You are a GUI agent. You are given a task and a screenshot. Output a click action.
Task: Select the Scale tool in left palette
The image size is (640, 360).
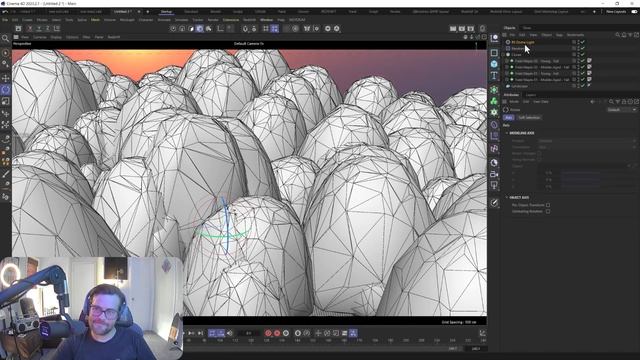5,101
